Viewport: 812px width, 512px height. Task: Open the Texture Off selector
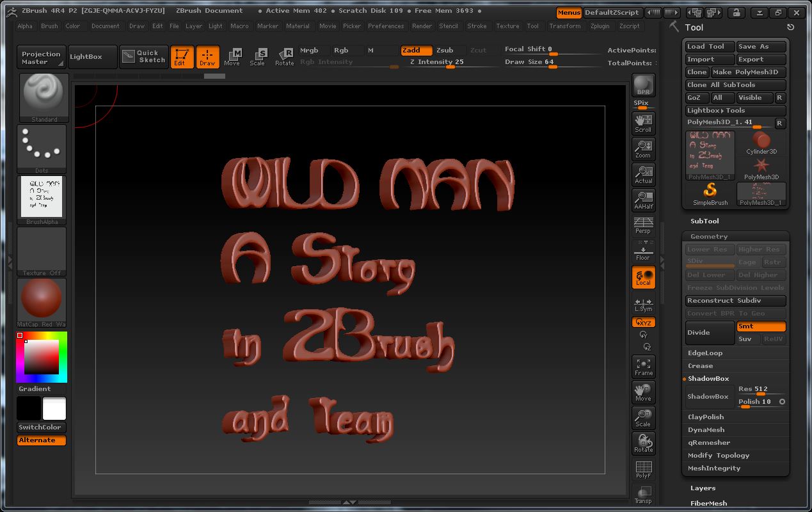(x=42, y=252)
